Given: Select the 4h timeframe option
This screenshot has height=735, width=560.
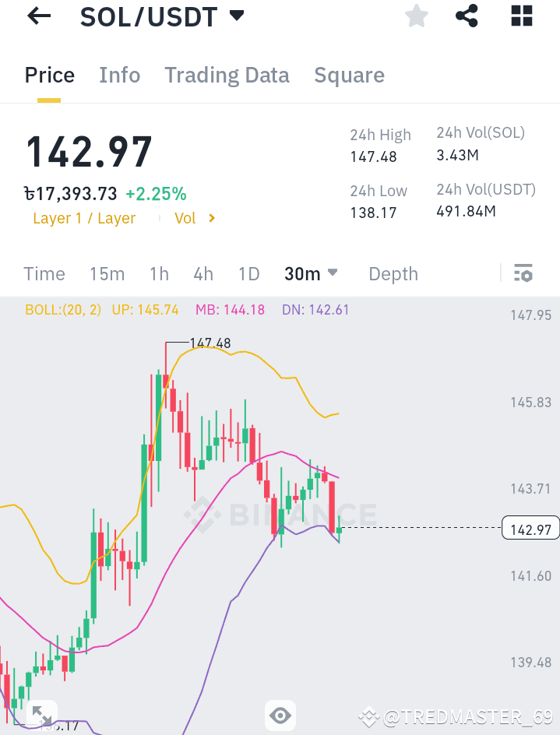Looking at the screenshot, I should pos(203,273).
